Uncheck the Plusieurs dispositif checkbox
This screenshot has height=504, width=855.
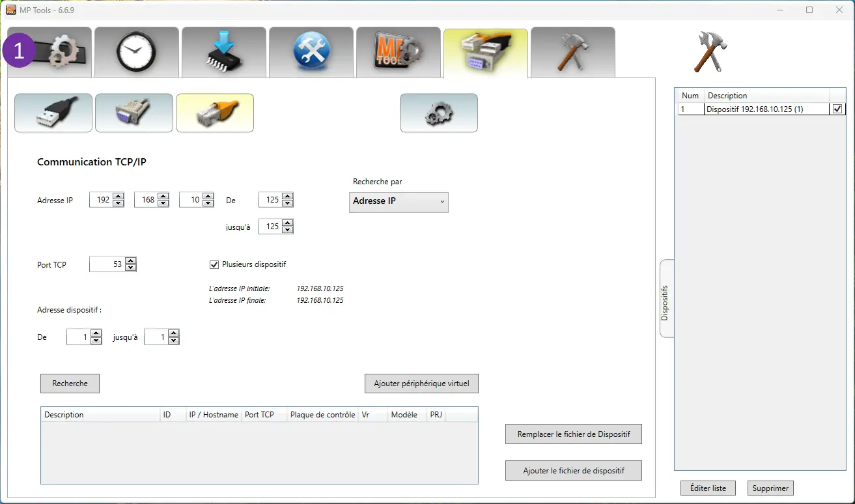click(x=214, y=264)
